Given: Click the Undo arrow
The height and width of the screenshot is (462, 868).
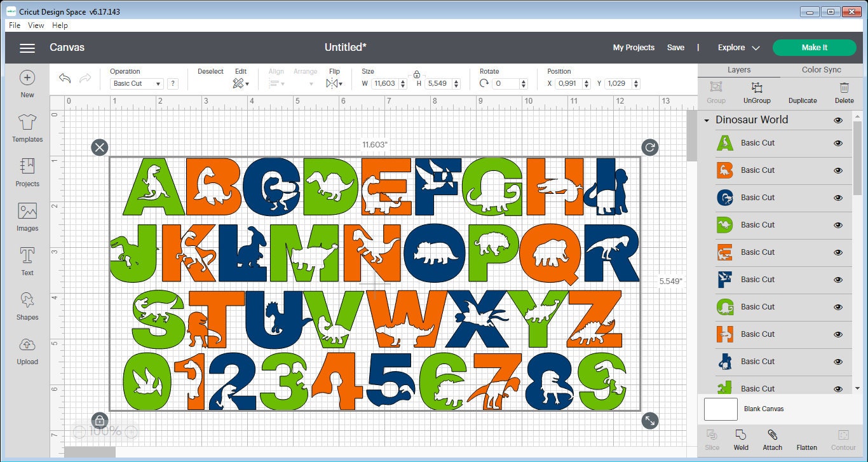Looking at the screenshot, I should point(64,77).
